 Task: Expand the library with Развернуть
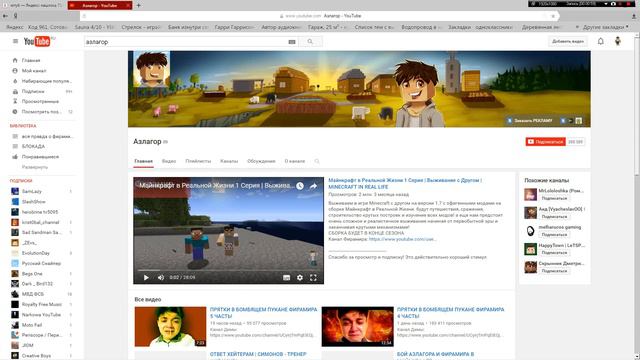[35, 167]
